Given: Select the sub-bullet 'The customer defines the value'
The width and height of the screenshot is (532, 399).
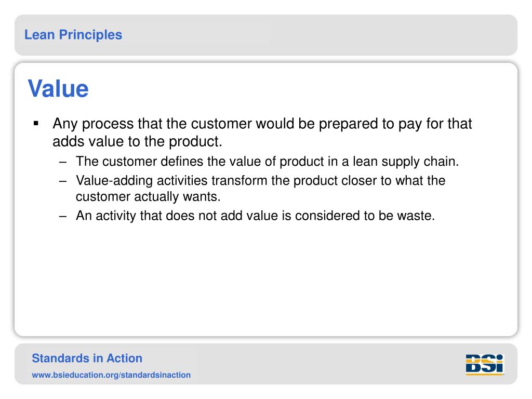Looking at the screenshot, I should (x=268, y=162).
